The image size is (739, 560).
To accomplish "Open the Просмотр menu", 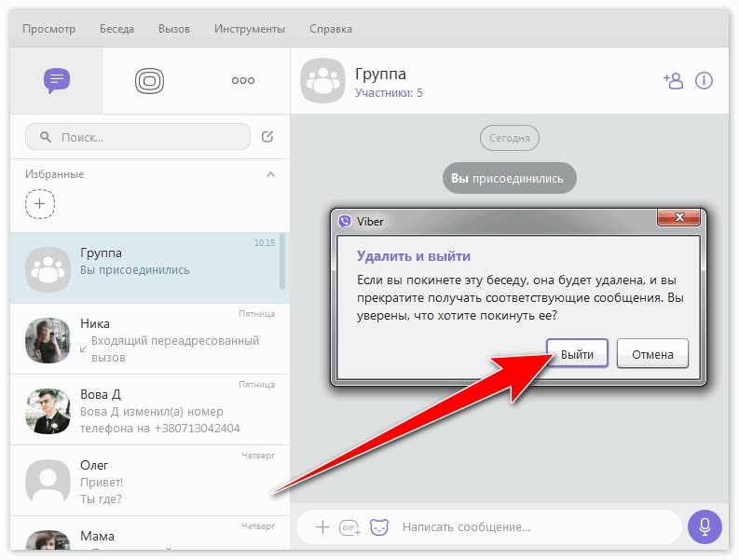I will [48, 29].
